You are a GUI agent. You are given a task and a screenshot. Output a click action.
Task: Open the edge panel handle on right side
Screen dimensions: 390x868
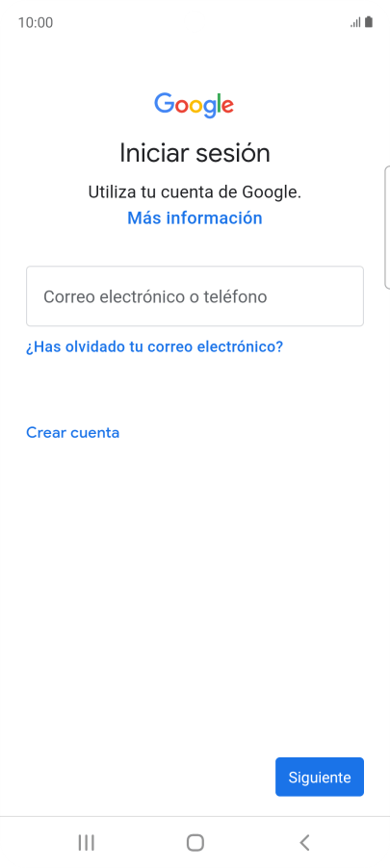[x=387, y=227]
